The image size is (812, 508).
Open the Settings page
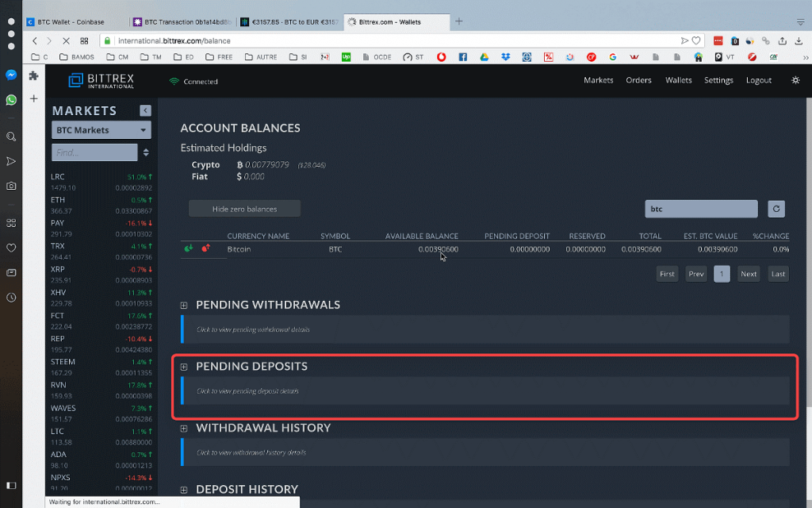tap(718, 80)
